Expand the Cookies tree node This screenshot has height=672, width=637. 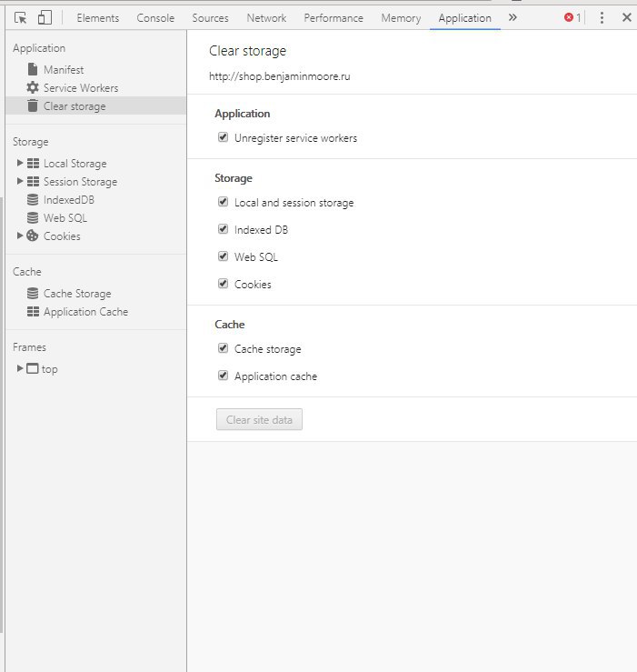tap(20, 236)
